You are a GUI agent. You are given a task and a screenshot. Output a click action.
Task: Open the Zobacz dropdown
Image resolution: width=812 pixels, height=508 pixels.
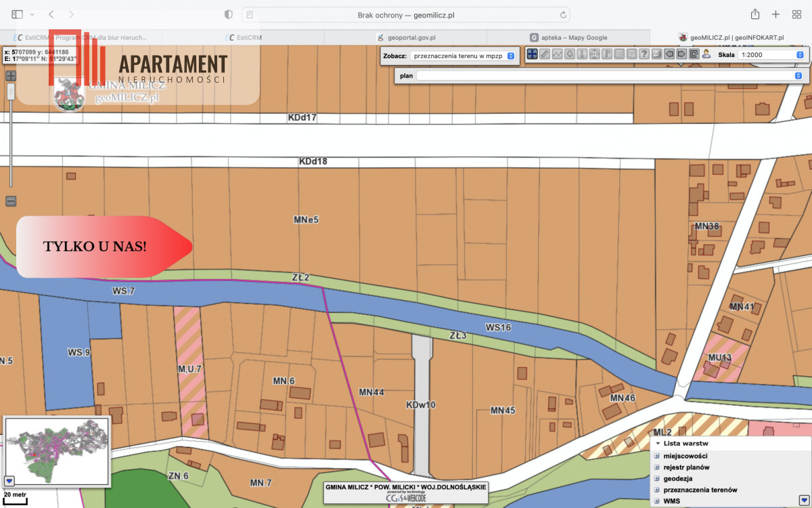click(463, 56)
